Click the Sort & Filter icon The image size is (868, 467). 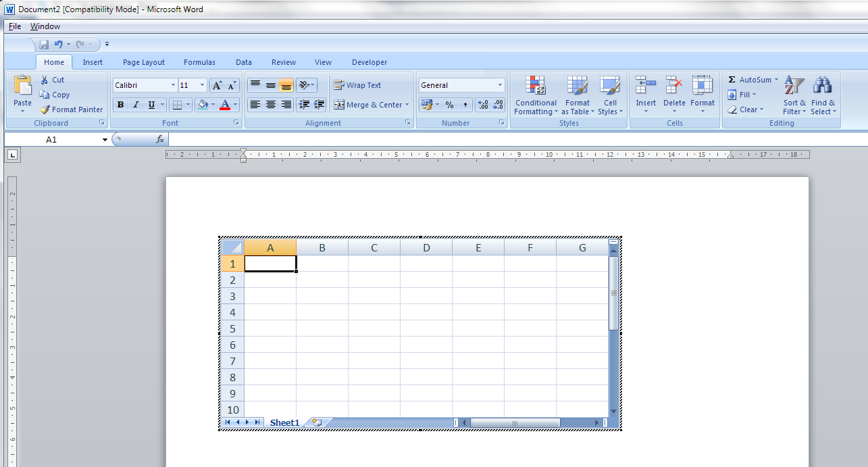[794, 86]
